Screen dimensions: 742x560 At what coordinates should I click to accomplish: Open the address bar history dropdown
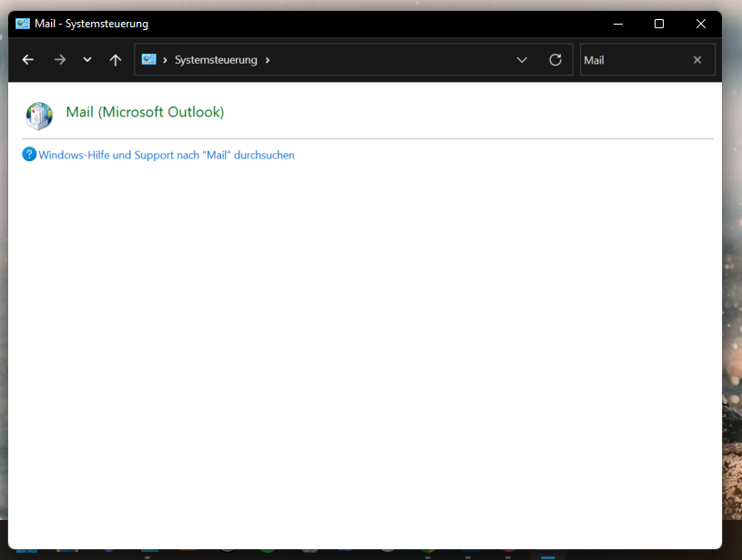[x=522, y=60]
